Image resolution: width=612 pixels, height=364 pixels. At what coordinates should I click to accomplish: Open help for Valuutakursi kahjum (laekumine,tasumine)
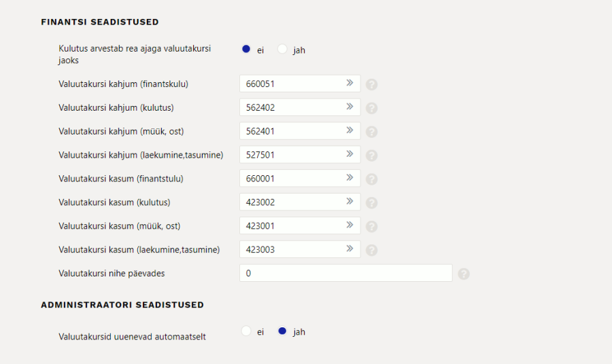point(371,156)
